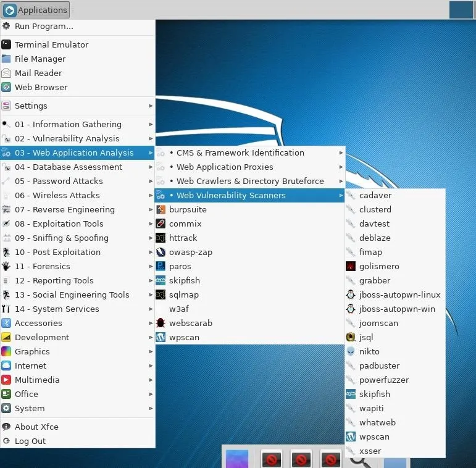Click the Development category icon

pyautogui.click(x=6, y=337)
